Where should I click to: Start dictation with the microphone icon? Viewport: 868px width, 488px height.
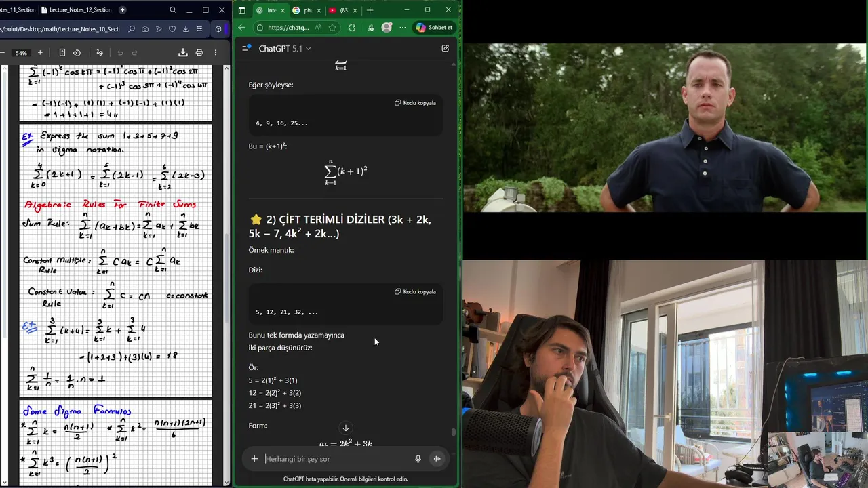click(x=418, y=459)
